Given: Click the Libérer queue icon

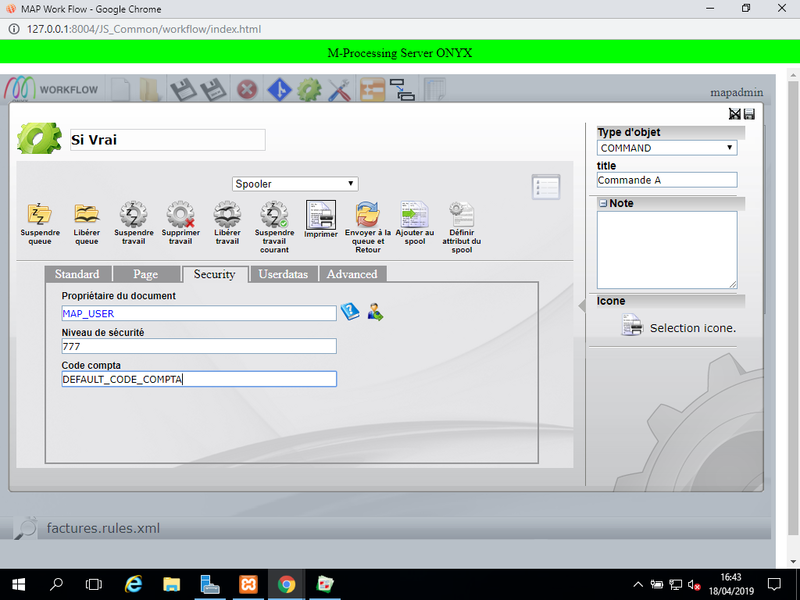Looking at the screenshot, I should coord(87,214).
